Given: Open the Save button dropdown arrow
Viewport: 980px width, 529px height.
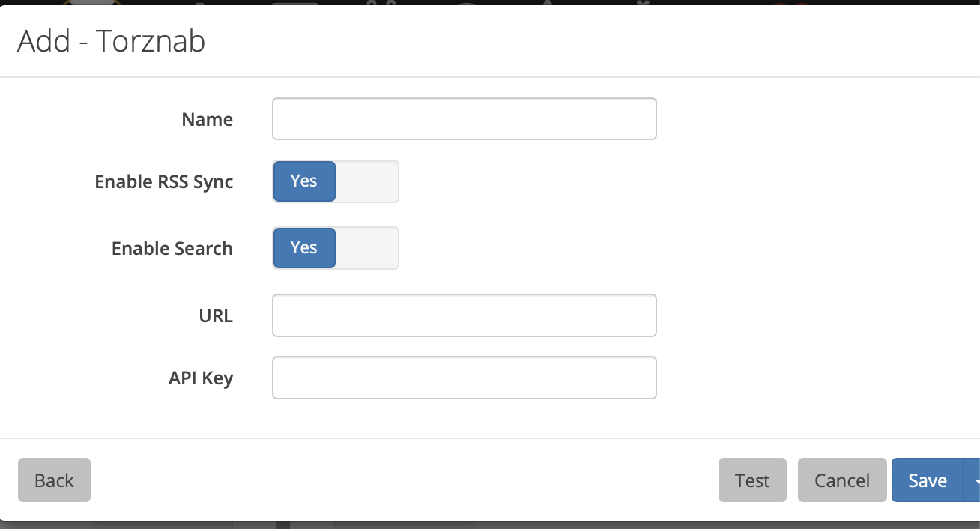Looking at the screenshot, I should pyautogui.click(x=973, y=480).
